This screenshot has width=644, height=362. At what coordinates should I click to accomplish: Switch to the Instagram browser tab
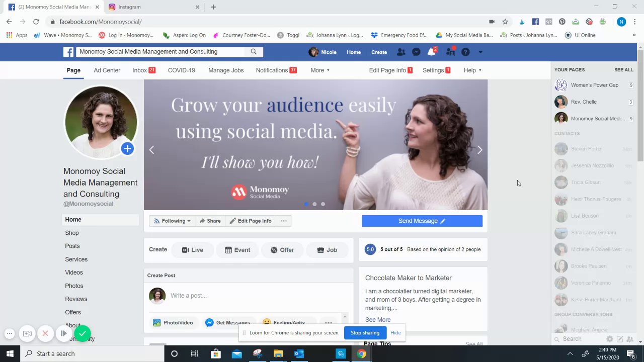pos(153,7)
